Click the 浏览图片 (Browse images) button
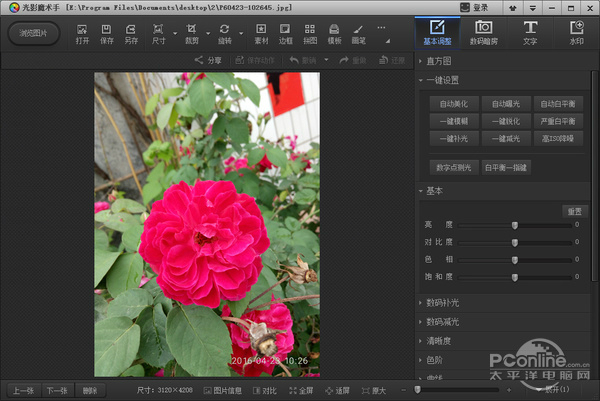Viewport: 600px width, 401px height. (34, 33)
